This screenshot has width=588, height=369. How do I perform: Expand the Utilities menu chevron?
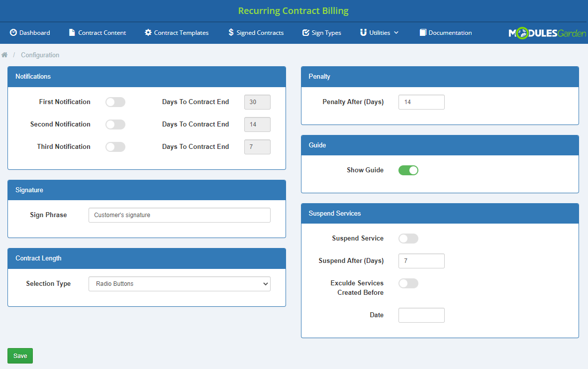[x=396, y=33]
